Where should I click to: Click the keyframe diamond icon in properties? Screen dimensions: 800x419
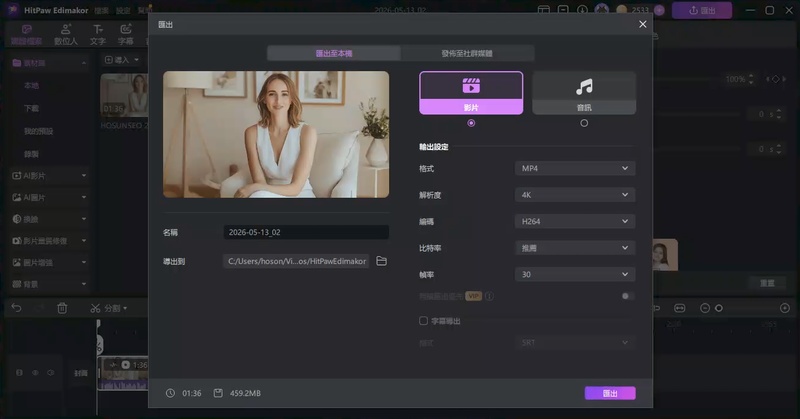776,79
